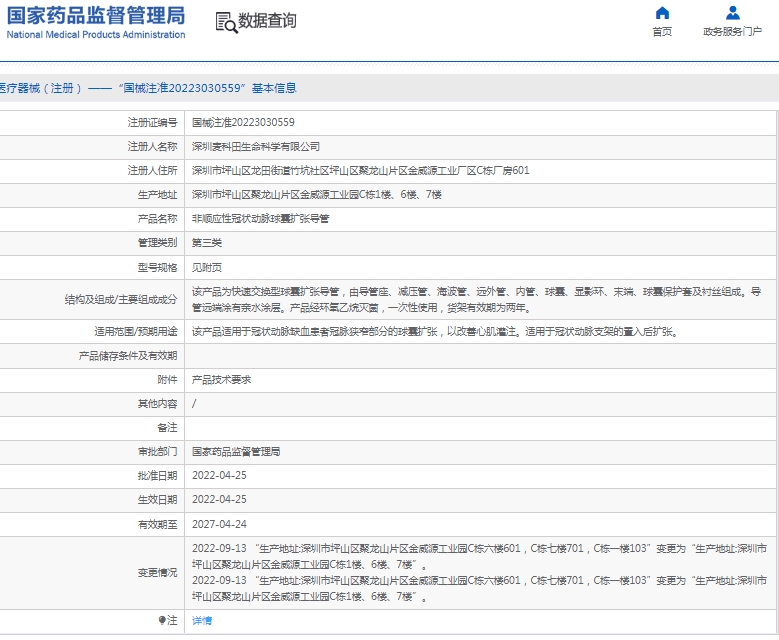Click National Medical Products Administration subtitle
The width and height of the screenshot is (779, 640).
(x=96, y=35)
